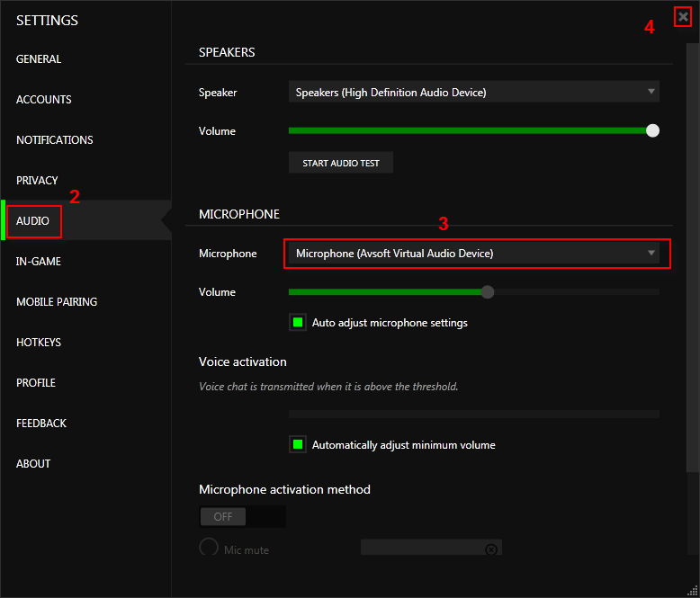Open the Feedback section
This screenshot has width=700, height=598.
(41, 423)
